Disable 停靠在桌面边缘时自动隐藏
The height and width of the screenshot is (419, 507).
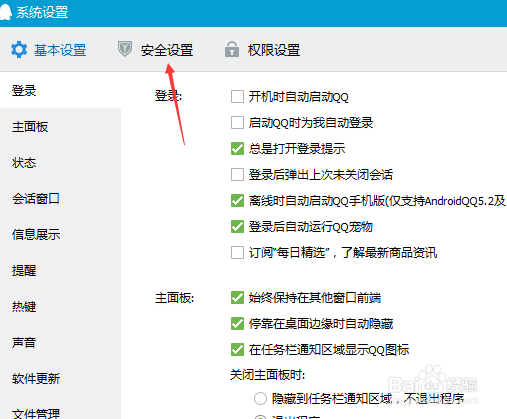pos(237,324)
